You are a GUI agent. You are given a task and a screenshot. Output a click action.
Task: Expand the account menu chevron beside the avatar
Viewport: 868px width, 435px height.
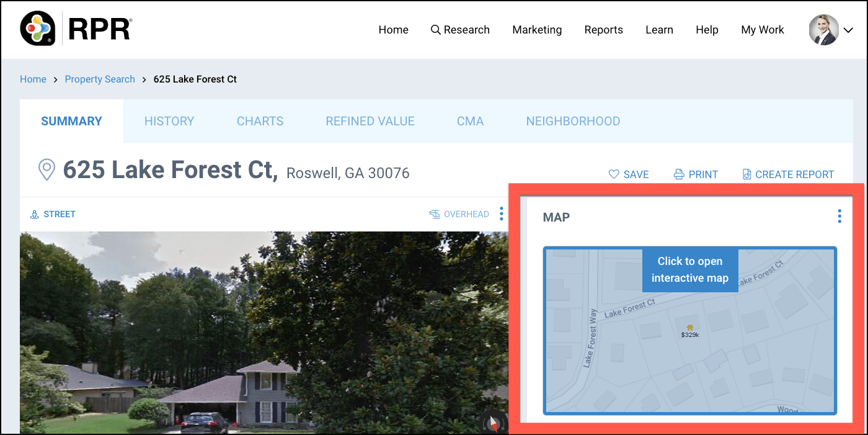click(x=849, y=30)
